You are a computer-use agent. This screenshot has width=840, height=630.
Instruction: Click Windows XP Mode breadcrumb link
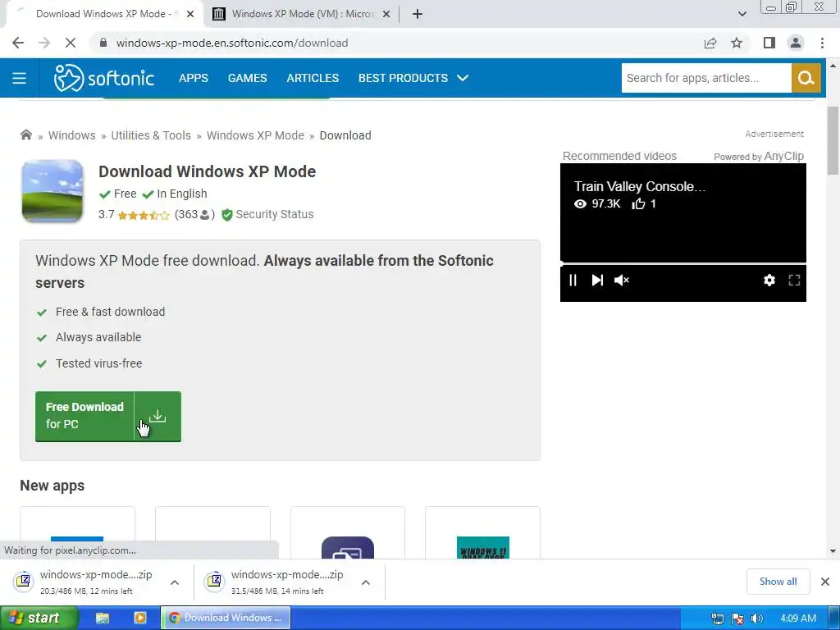[x=256, y=135]
